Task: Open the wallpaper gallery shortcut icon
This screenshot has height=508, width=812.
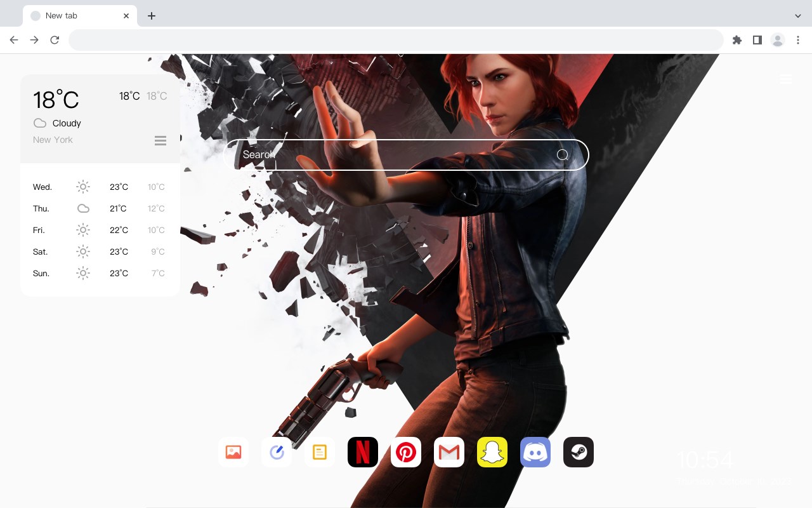Action: [233, 452]
